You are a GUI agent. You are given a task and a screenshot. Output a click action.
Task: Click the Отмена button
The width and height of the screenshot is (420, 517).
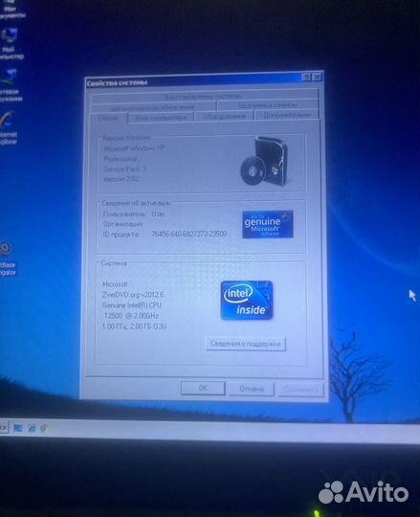click(x=252, y=389)
